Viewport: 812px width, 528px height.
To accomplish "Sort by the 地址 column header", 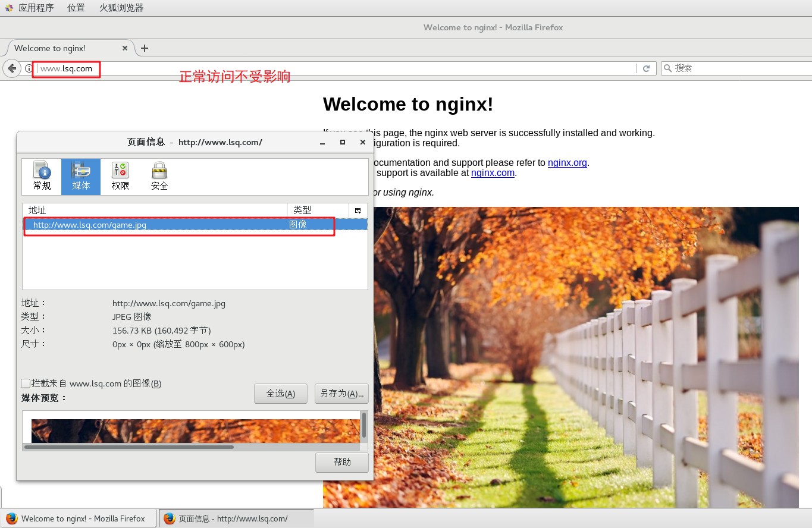I will [x=155, y=210].
